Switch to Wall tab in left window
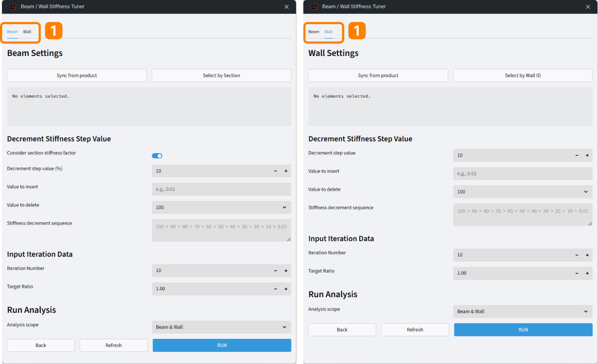This screenshot has width=598, height=364. click(27, 31)
